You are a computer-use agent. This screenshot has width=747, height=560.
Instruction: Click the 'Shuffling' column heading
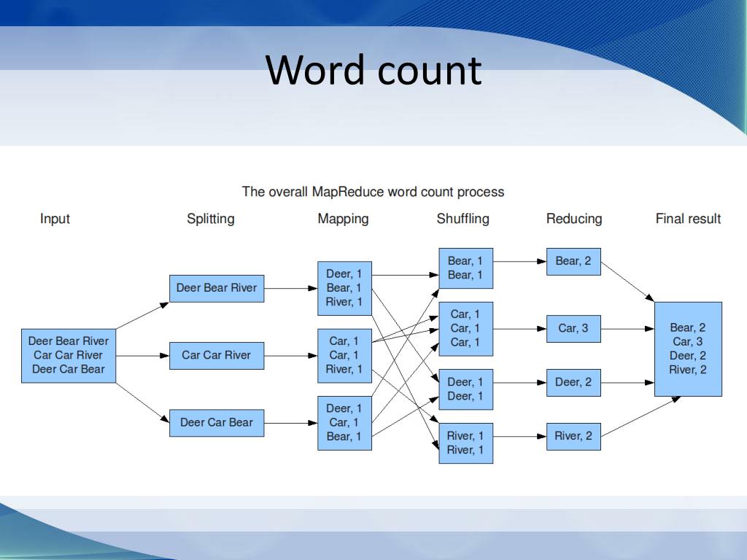tap(463, 219)
